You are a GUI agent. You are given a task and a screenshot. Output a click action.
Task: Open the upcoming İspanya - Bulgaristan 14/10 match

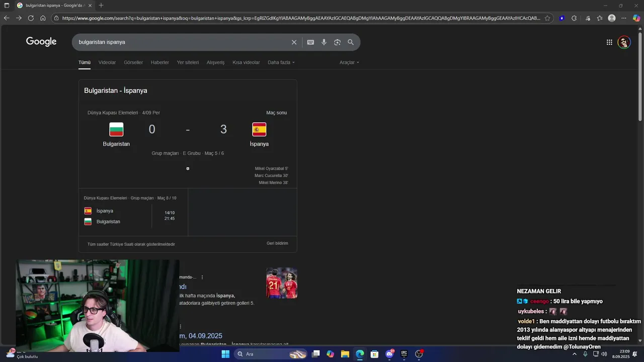(x=133, y=212)
